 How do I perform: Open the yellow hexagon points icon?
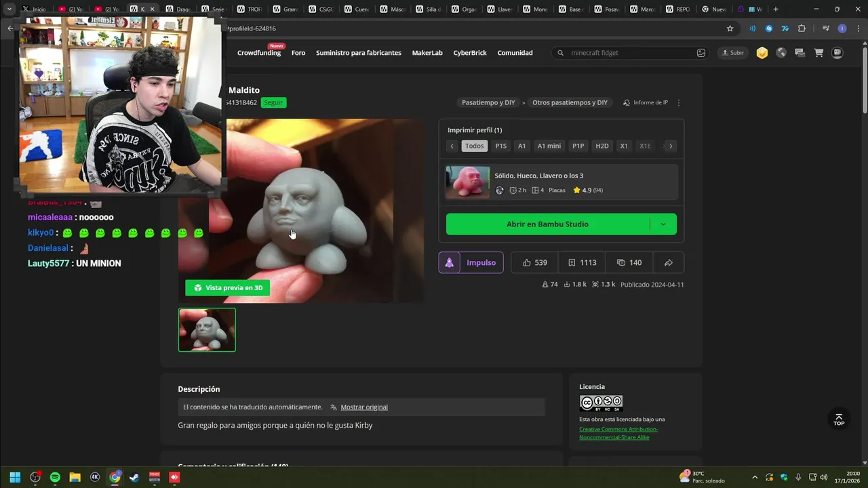pyautogui.click(x=762, y=53)
